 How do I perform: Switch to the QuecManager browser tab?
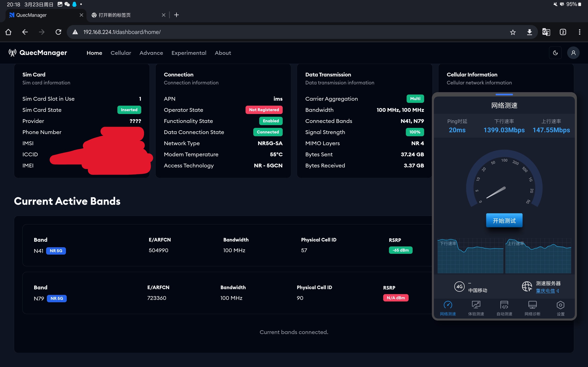click(x=46, y=15)
